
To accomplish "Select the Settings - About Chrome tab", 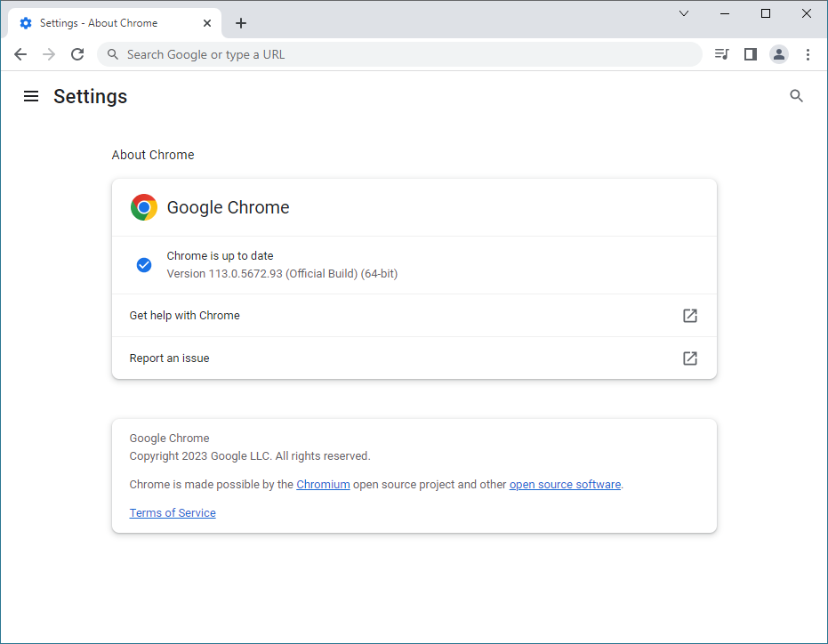I will click(x=98, y=23).
